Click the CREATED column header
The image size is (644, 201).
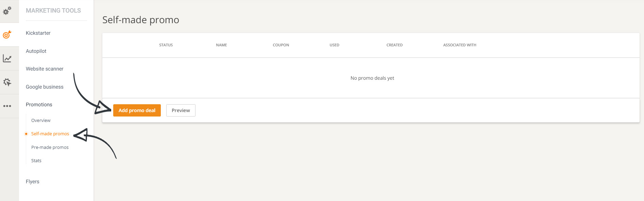tap(394, 45)
